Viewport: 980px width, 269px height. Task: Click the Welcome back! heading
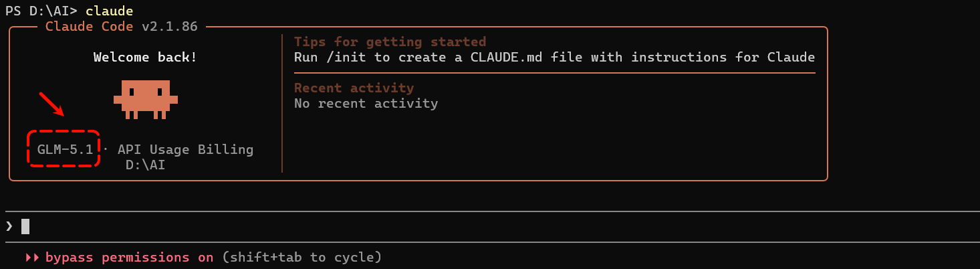click(x=145, y=58)
